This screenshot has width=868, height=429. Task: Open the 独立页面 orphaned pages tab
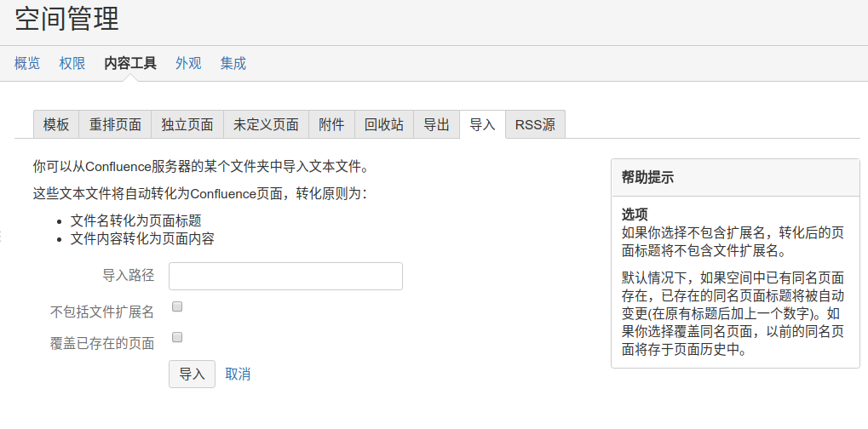click(187, 124)
